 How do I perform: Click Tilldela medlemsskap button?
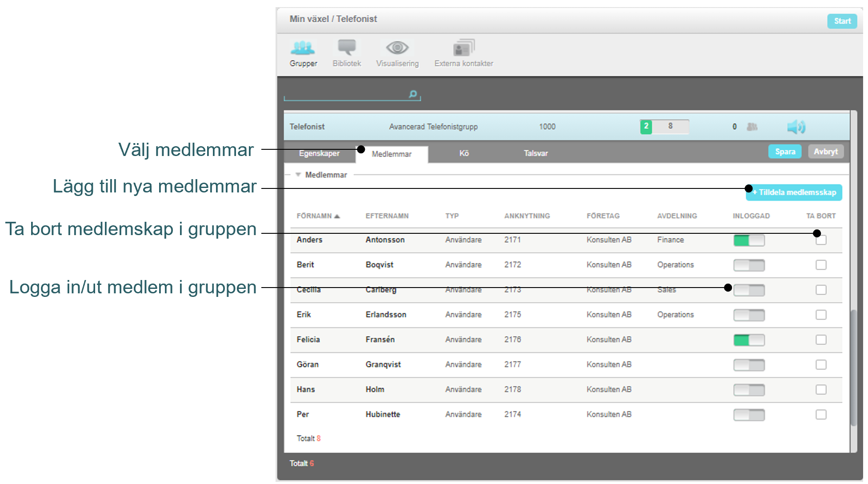pos(794,192)
